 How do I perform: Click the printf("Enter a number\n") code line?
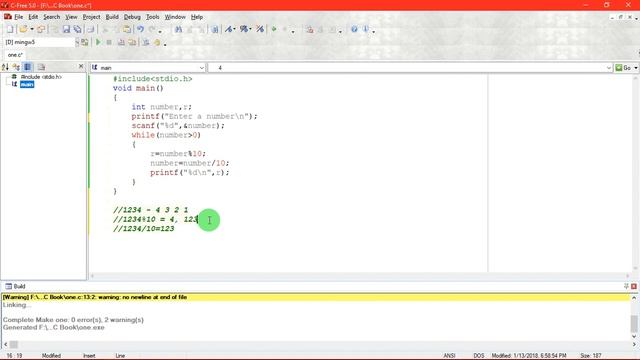(194, 116)
